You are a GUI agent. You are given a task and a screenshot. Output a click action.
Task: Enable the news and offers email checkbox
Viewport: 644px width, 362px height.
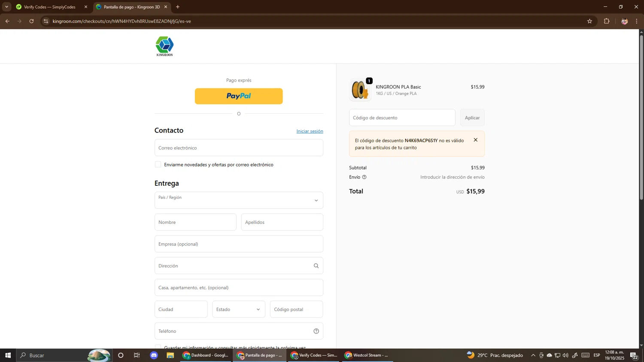158,165
